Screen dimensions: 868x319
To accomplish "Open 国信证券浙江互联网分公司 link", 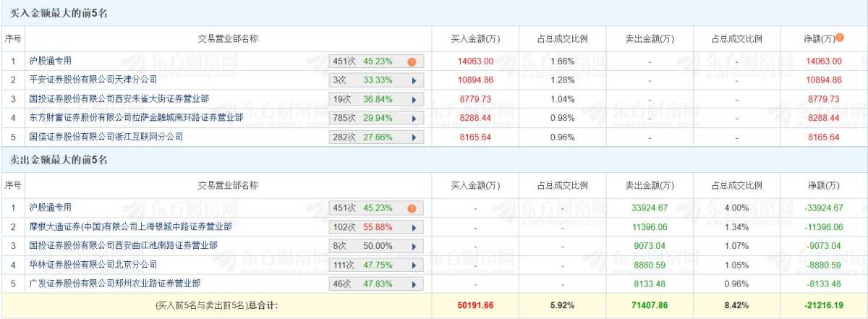I will pyautogui.click(x=106, y=136).
